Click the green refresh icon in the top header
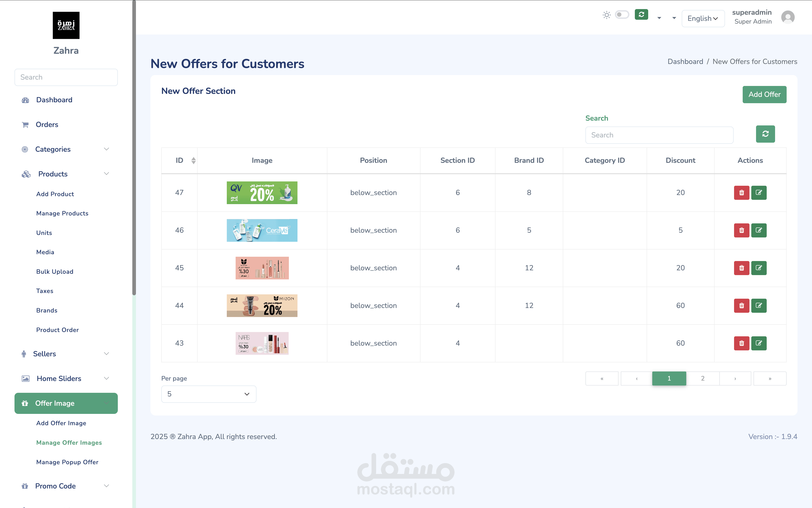812x508 pixels. [641, 15]
